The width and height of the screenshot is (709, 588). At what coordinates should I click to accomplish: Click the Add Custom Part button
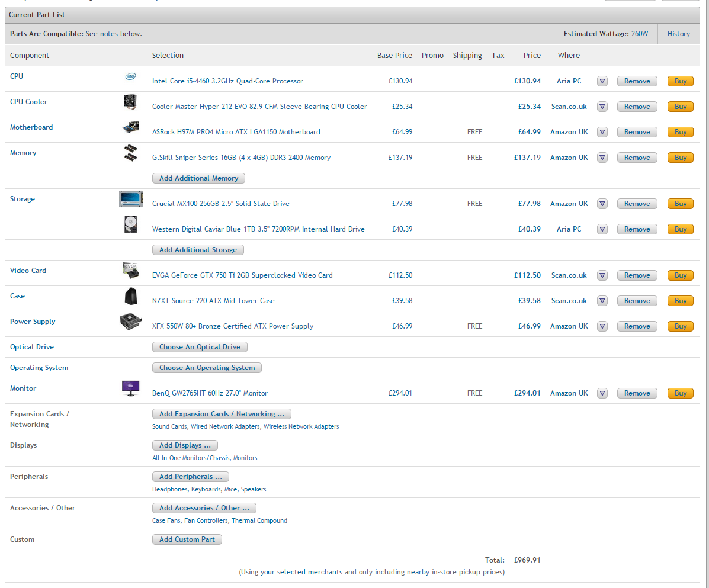[x=187, y=539]
